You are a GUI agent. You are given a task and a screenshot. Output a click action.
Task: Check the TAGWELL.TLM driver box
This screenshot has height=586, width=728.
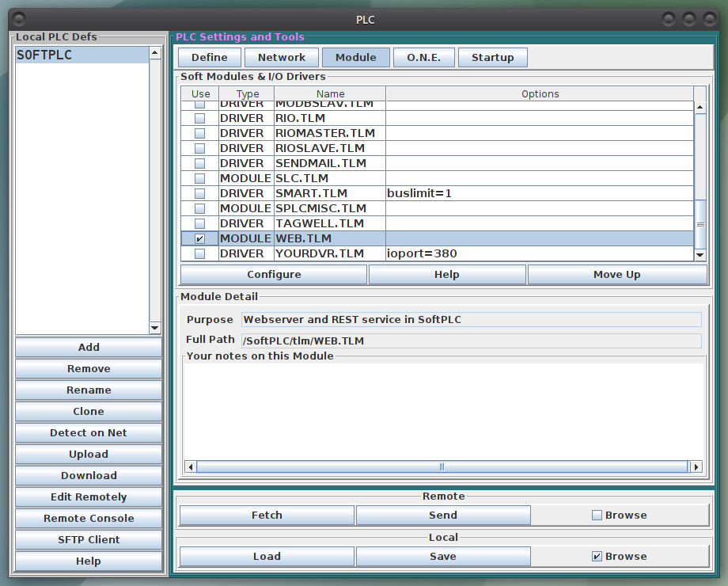(199, 223)
